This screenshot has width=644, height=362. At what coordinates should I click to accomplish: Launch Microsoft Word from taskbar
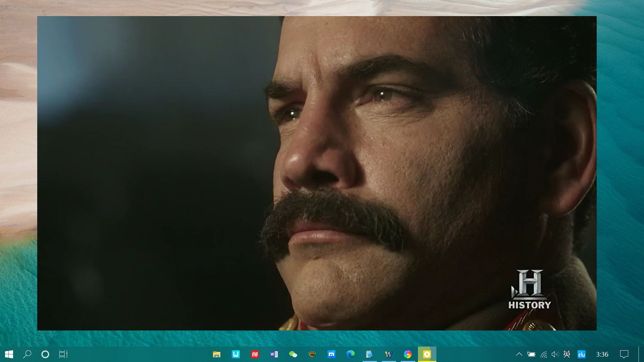[274, 354]
